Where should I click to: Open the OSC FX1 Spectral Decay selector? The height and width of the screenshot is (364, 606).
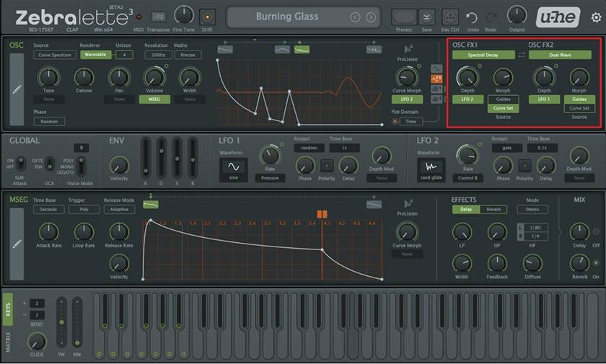pyautogui.click(x=483, y=55)
